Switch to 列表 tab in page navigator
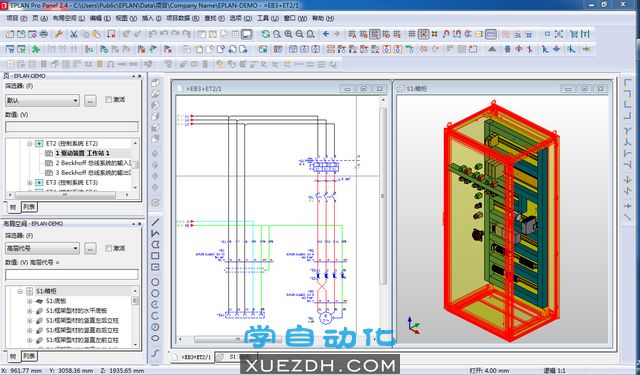The image size is (640, 375). tap(29, 207)
